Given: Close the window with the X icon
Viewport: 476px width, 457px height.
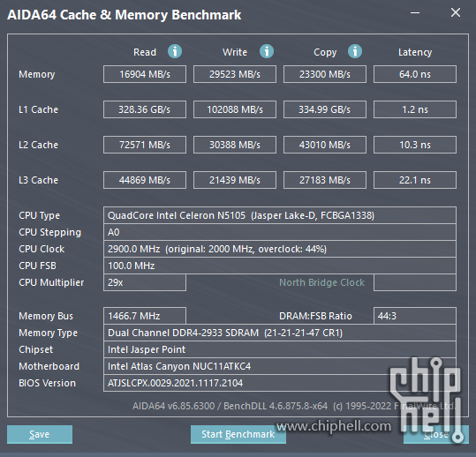Looking at the screenshot, I should coord(456,12).
